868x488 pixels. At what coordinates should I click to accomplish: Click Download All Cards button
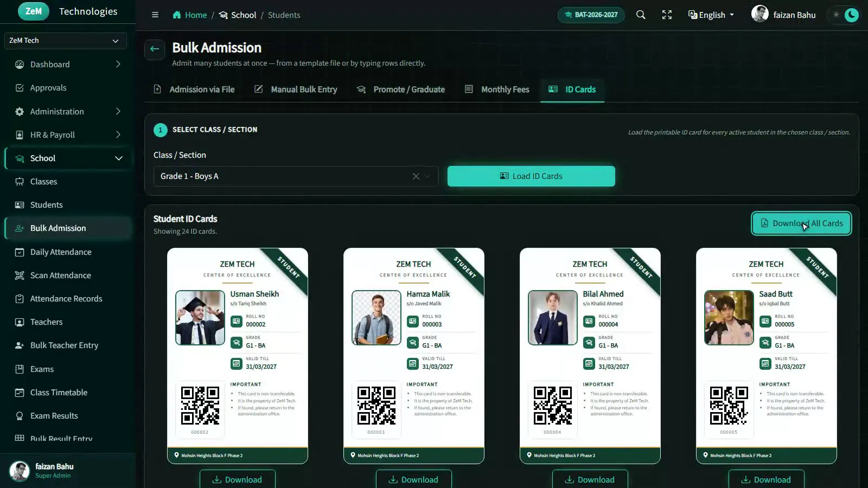801,223
